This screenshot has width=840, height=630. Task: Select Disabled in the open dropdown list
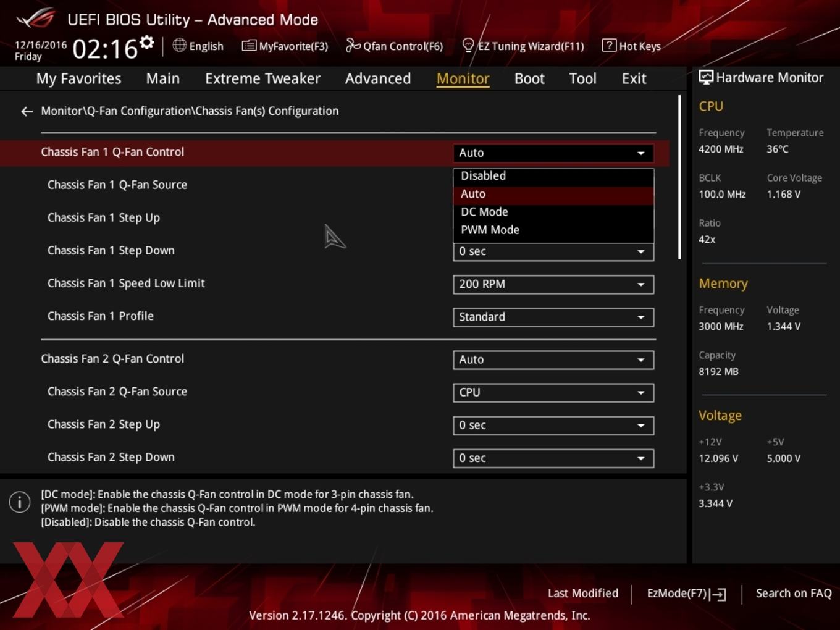553,176
